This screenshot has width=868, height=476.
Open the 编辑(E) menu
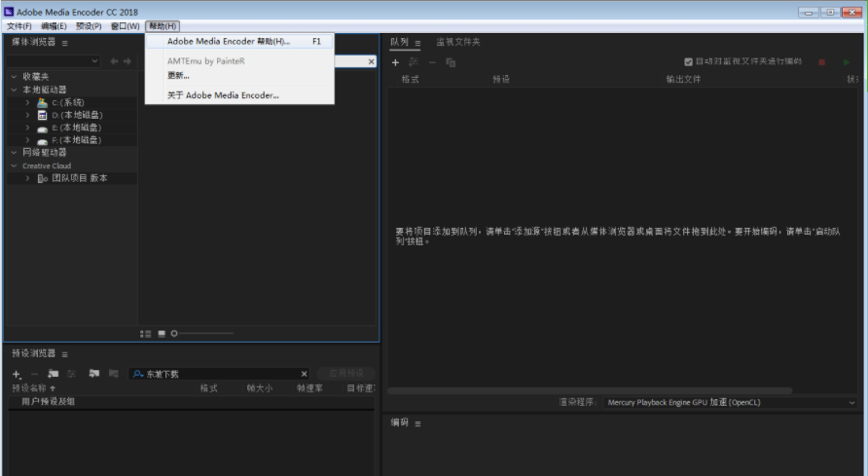[x=54, y=26]
